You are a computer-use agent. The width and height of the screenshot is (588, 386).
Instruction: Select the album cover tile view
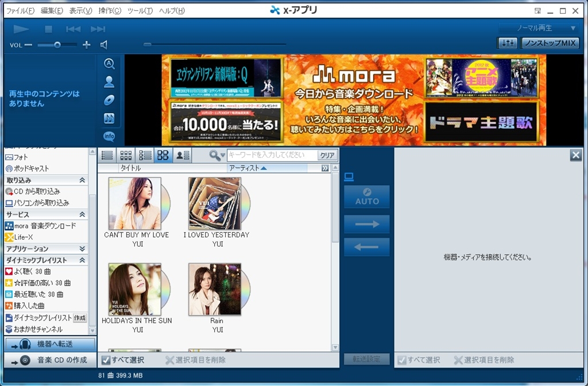163,155
